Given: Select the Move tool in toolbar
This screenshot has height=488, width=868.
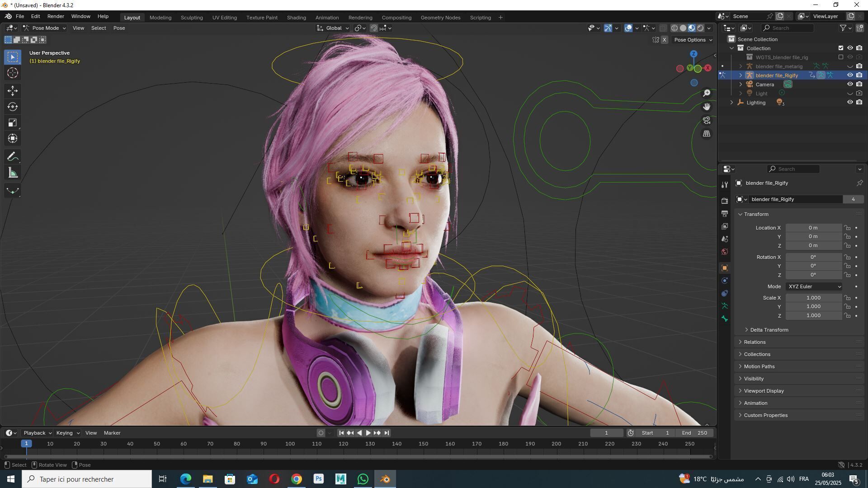Looking at the screenshot, I should 13,91.
